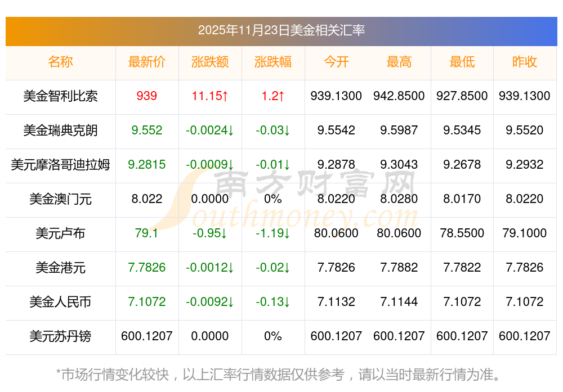Click the 昨收 column header
563x392 pixels.
click(x=525, y=62)
